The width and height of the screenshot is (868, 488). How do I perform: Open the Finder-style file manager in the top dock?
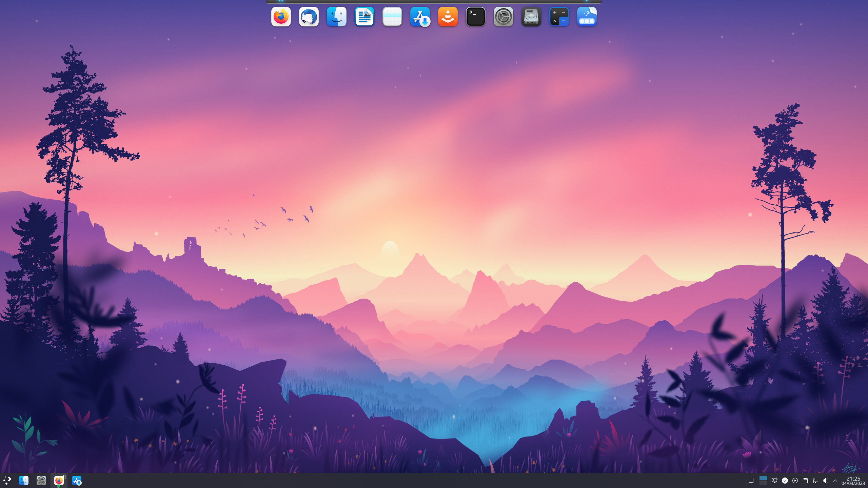(x=336, y=17)
